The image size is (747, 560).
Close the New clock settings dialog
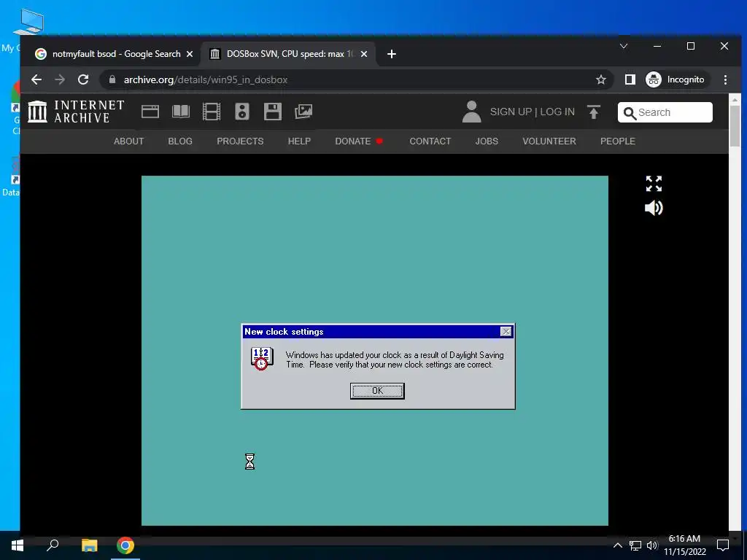pyautogui.click(x=506, y=332)
